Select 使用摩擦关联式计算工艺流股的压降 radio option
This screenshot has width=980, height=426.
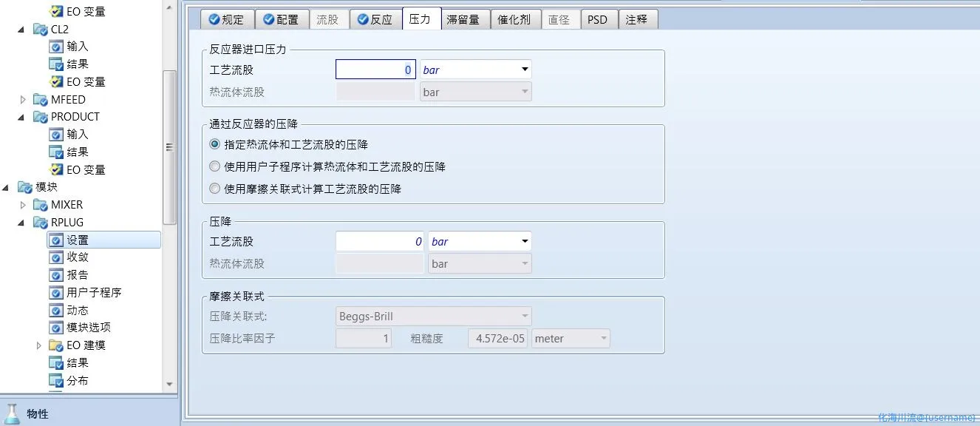pyautogui.click(x=215, y=189)
